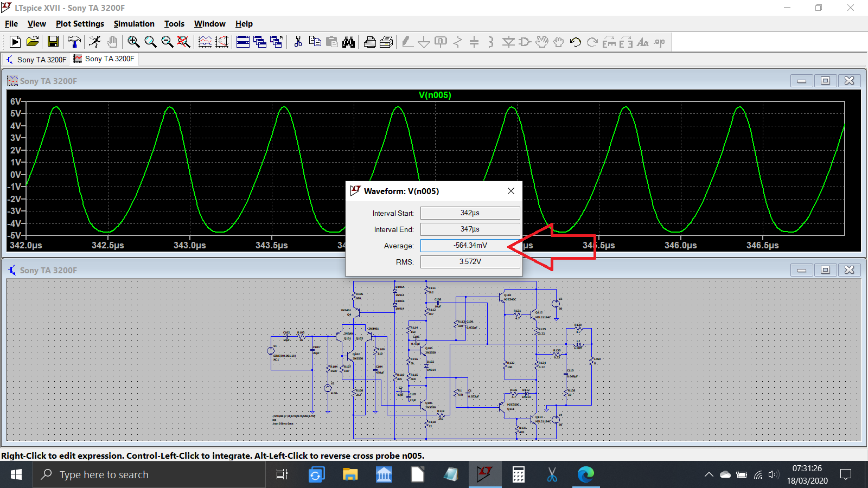Minimize the waveform plot pane
Viewport: 868px width, 488px height.
(x=801, y=81)
